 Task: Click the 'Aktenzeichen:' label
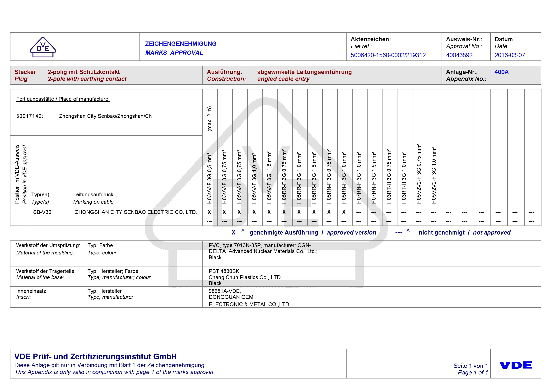(371, 39)
